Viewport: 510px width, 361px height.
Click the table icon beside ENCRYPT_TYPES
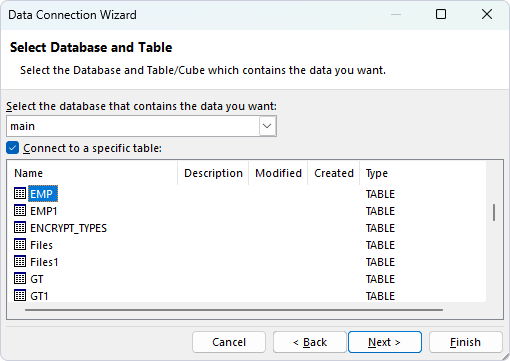20,227
